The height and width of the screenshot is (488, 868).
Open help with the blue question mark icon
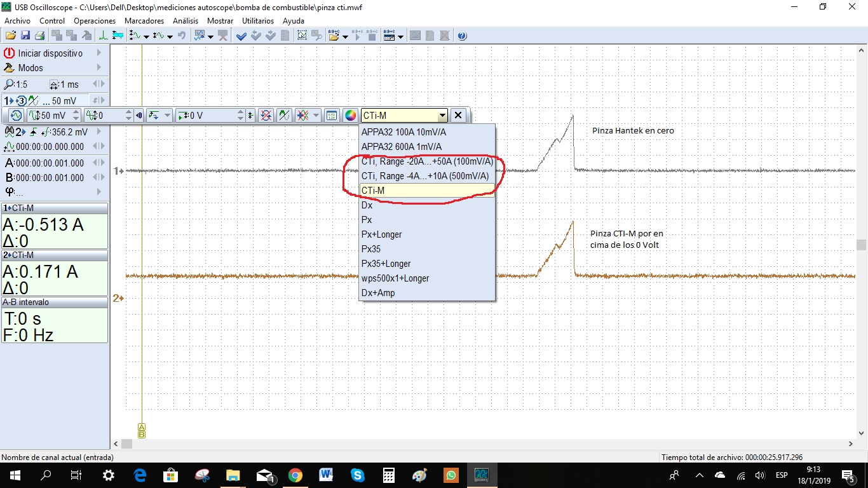462,36
